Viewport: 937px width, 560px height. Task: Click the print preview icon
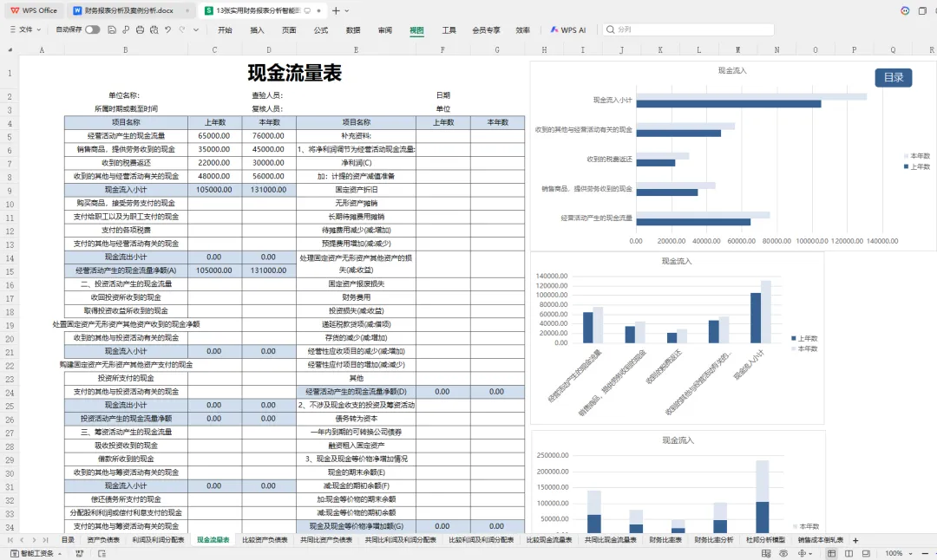point(154,29)
